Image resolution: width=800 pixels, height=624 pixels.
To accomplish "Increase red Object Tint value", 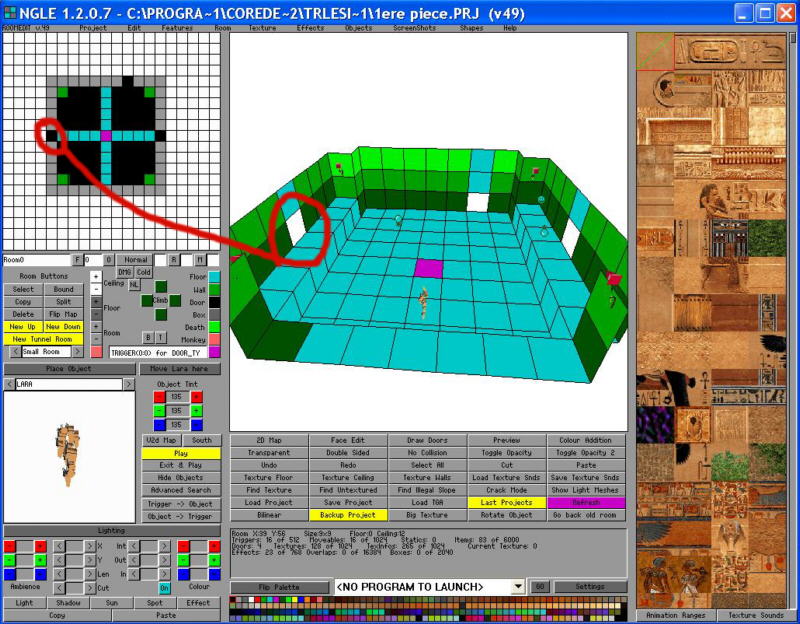I will point(197,398).
